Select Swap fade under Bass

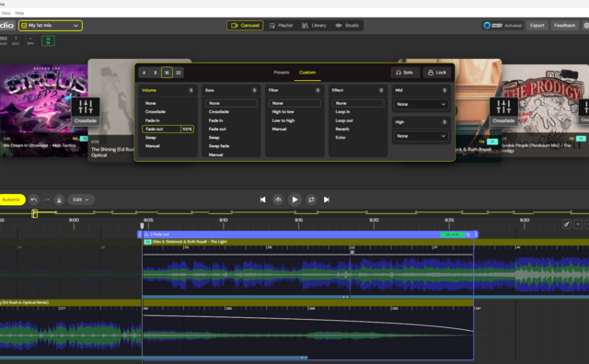219,146
